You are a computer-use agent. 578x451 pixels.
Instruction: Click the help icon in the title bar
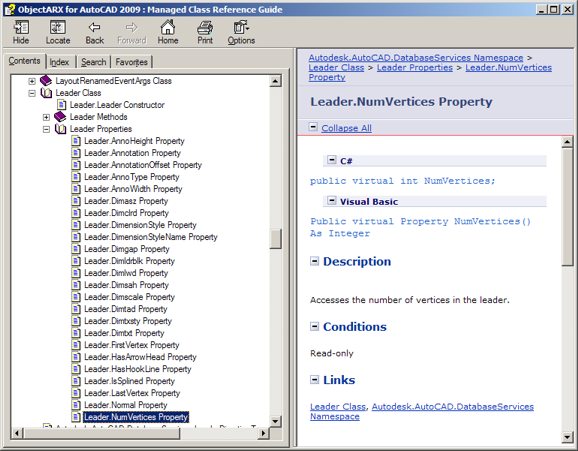point(10,10)
